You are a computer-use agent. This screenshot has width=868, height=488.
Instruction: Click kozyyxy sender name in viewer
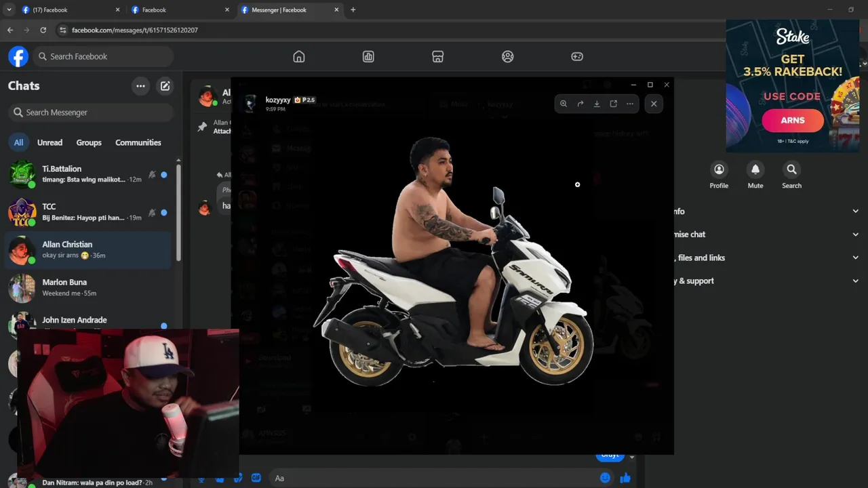click(278, 100)
